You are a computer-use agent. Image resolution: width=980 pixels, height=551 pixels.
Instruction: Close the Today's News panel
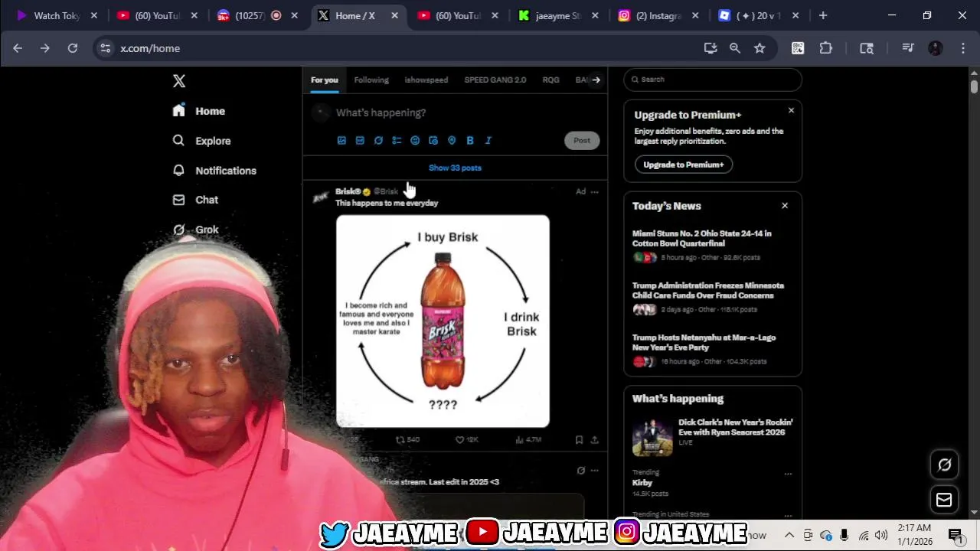[x=785, y=206]
